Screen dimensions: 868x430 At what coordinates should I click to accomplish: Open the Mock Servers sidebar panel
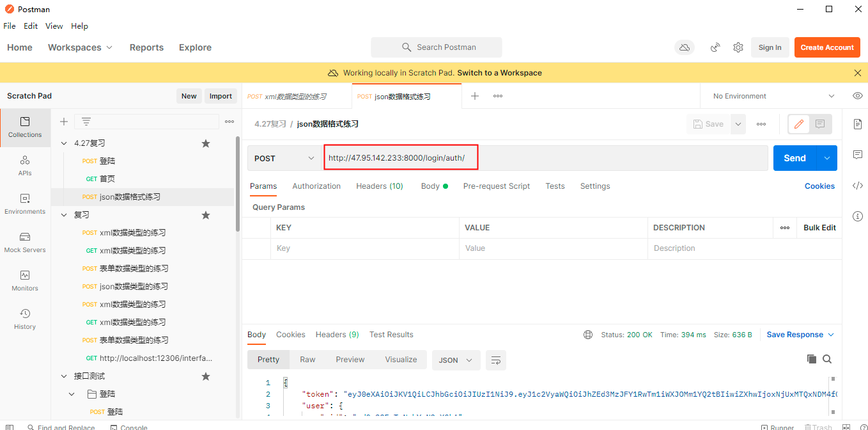point(25,243)
